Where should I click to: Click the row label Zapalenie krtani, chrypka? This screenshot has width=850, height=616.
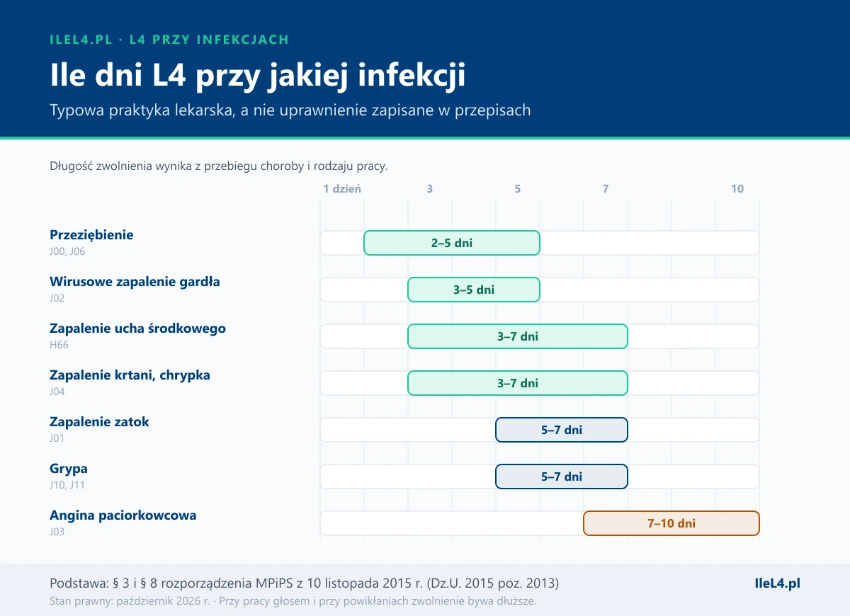pyautogui.click(x=130, y=375)
